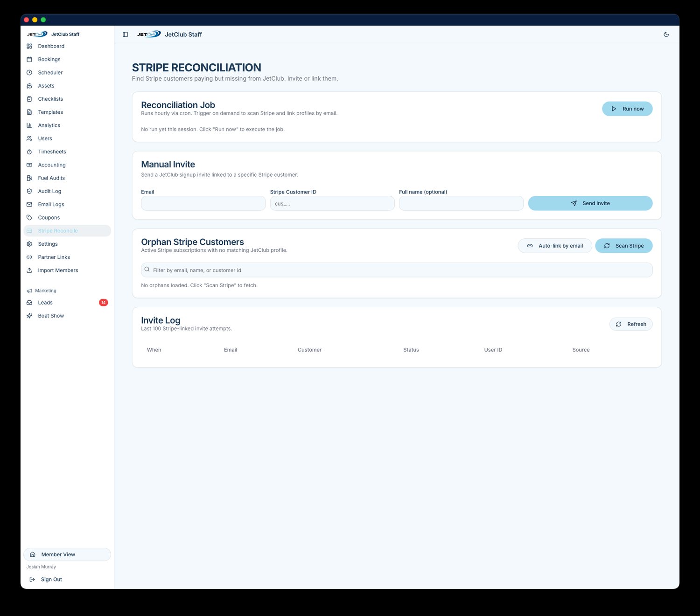Toggle the sidebar panel icon
The height and width of the screenshot is (616, 700).
125,35
